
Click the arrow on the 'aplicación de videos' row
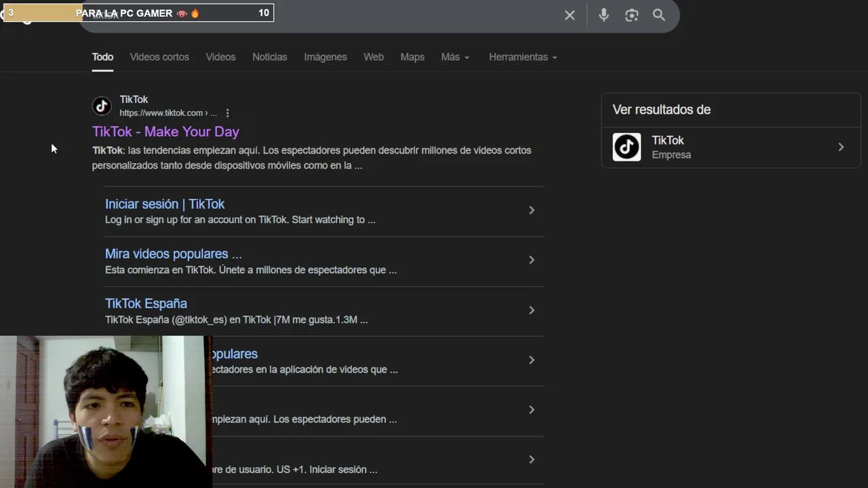pos(532,360)
